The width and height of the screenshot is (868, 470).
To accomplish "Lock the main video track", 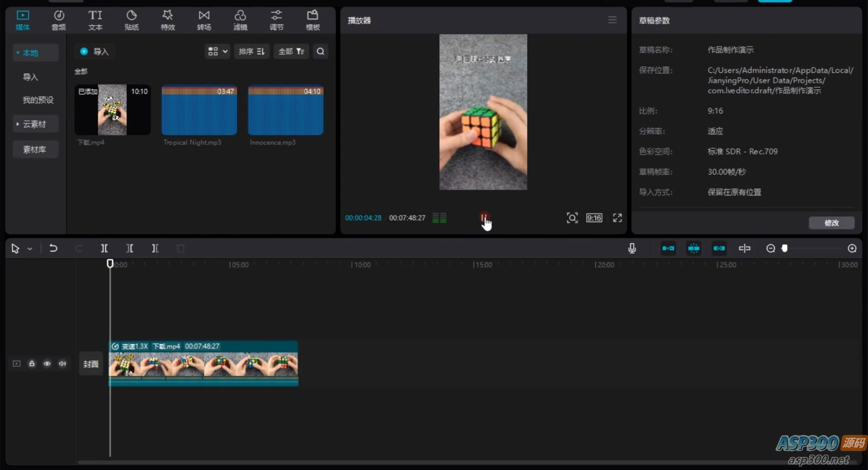I will tap(32, 363).
